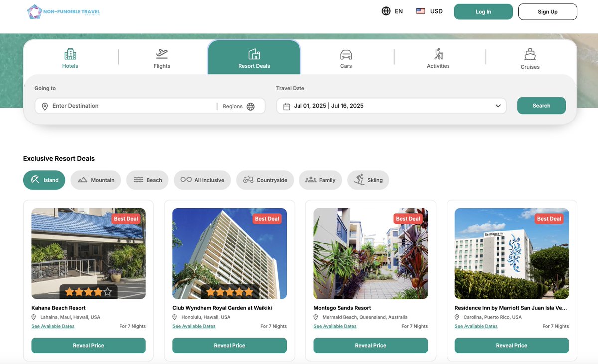Click the US flag currency icon
The height and width of the screenshot is (364, 598).
(x=421, y=11)
